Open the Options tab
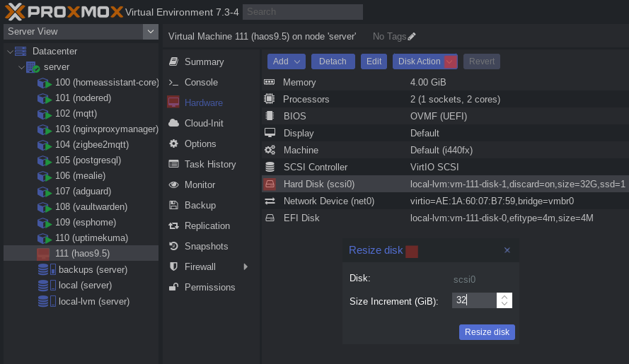Viewport: 629px width, 364px height. click(x=200, y=143)
